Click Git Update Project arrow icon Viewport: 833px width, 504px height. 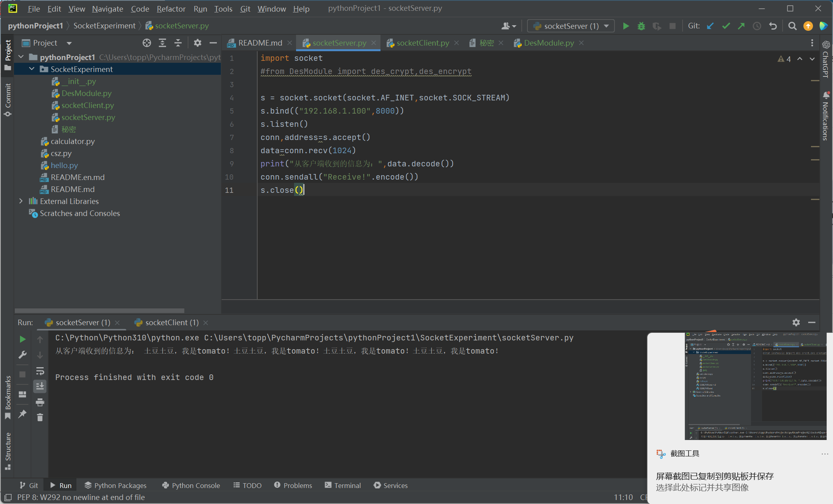coord(710,26)
